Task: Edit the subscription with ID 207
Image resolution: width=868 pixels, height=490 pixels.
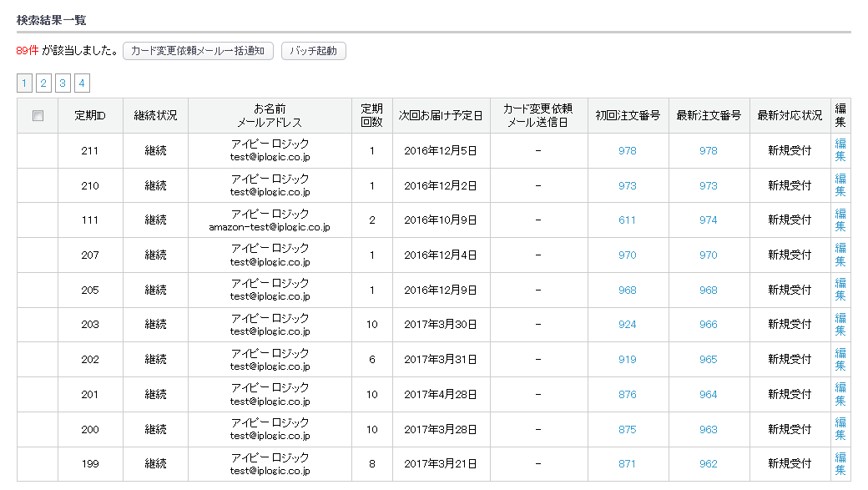Action: pyautogui.click(x=840, y=255)
